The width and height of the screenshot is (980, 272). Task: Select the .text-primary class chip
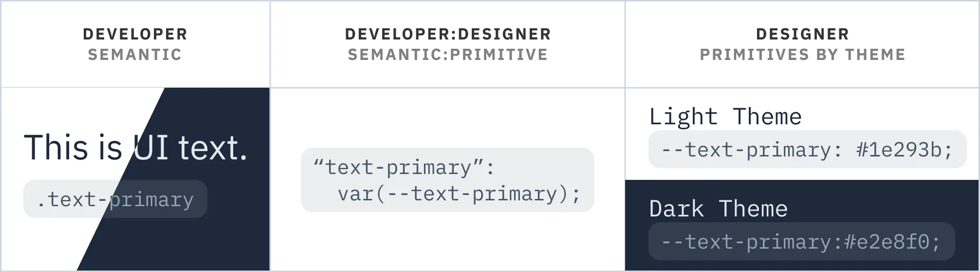pos(115,199)
